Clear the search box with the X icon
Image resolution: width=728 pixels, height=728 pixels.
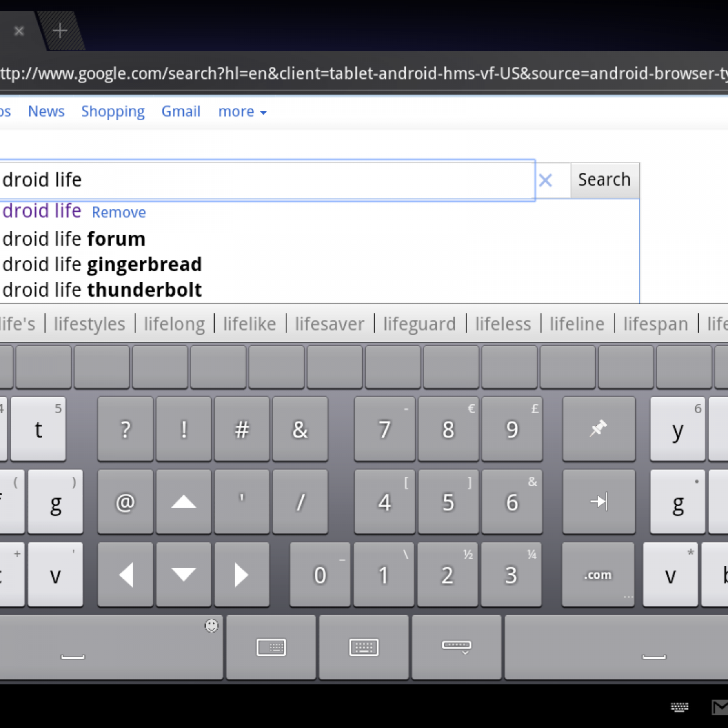[x=545, y=180]
